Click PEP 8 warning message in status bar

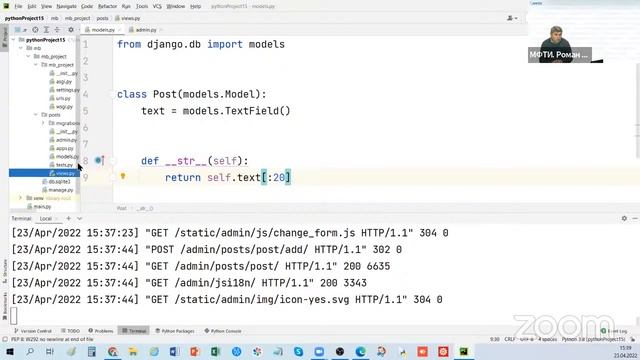52,339
